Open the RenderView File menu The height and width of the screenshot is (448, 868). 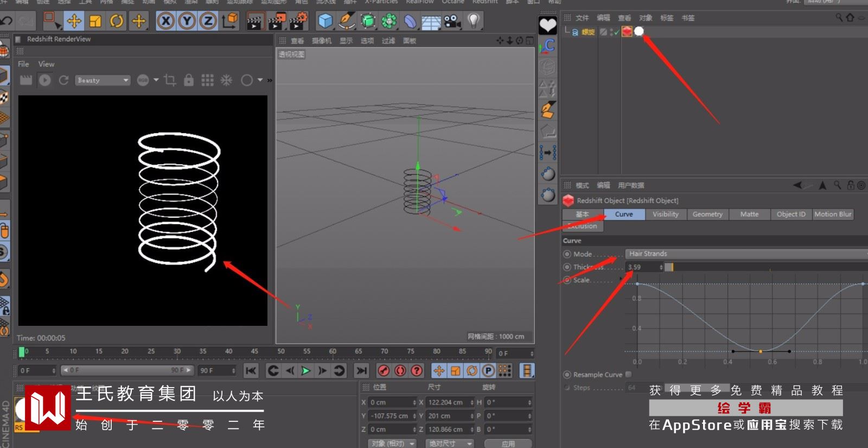click(23, 64)
